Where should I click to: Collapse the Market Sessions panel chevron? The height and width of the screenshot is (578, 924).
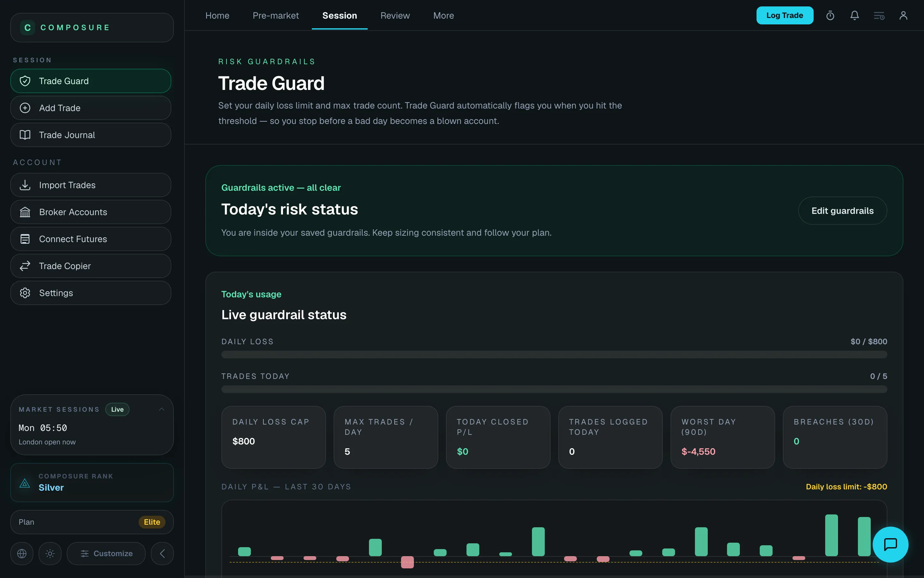(161, 409)
